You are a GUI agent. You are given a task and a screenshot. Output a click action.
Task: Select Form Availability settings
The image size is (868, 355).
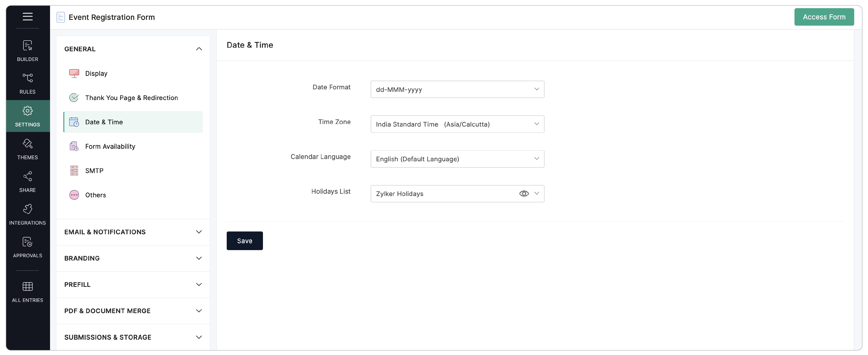tap(110, 146)
